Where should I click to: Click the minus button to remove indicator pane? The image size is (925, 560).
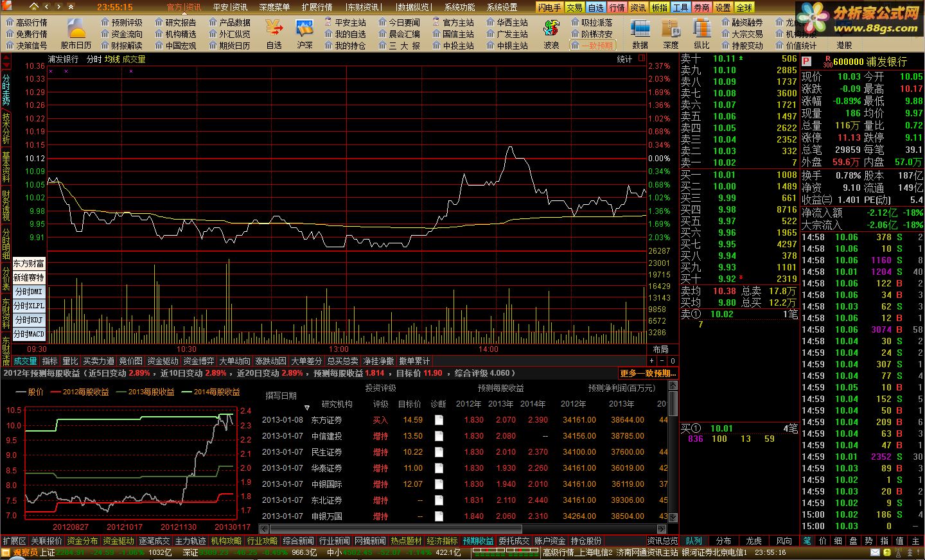click(662, 361)
